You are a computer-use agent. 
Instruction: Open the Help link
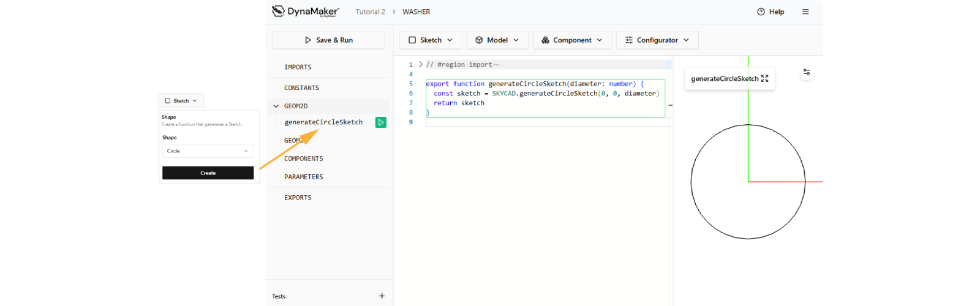771,12
